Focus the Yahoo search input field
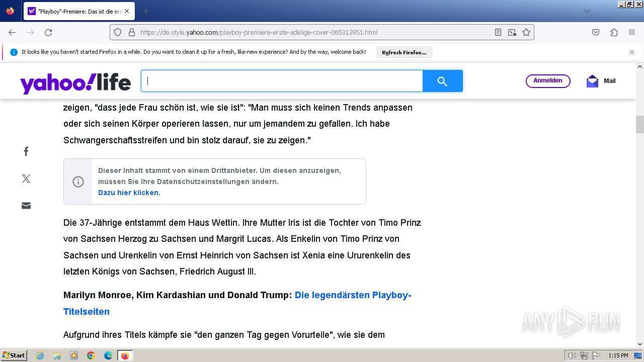This screenshot has width=644, height=362. tap(282, 81)
